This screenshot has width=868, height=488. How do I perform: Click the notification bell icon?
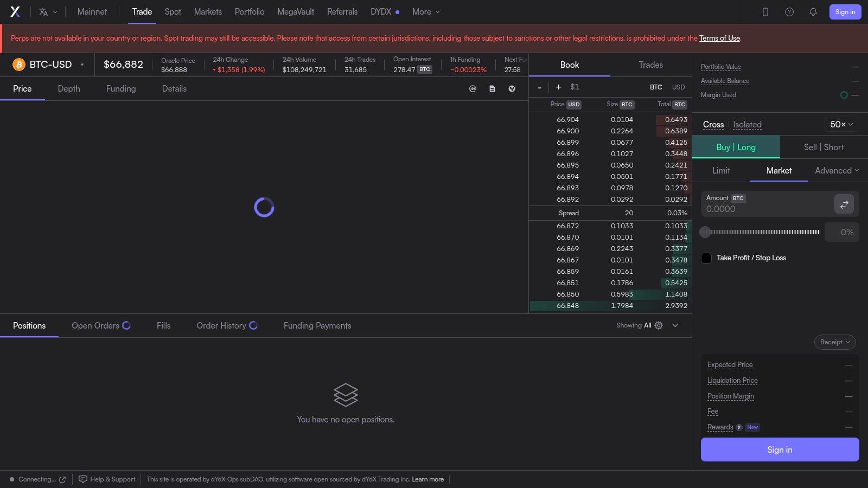coord(813,11)
